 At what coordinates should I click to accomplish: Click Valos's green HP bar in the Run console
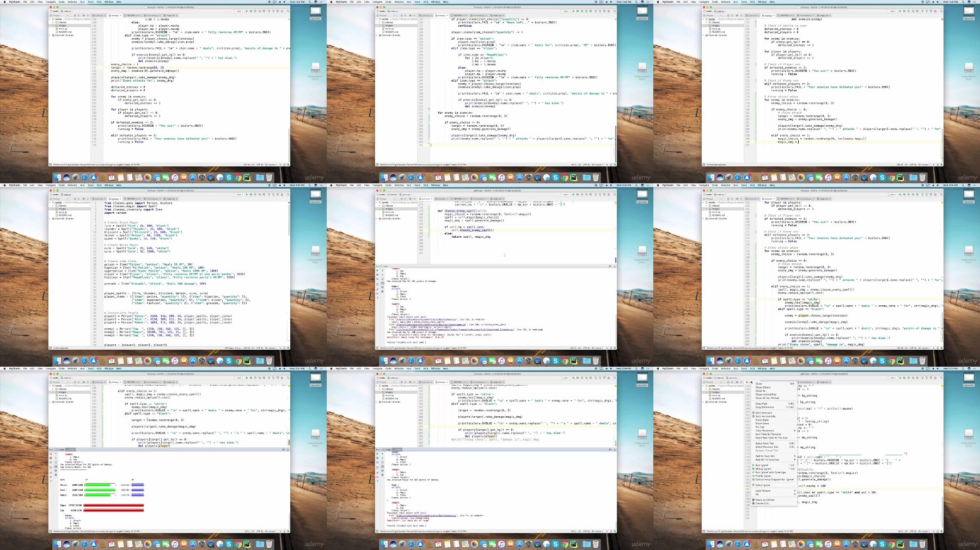tap(97, 485)
